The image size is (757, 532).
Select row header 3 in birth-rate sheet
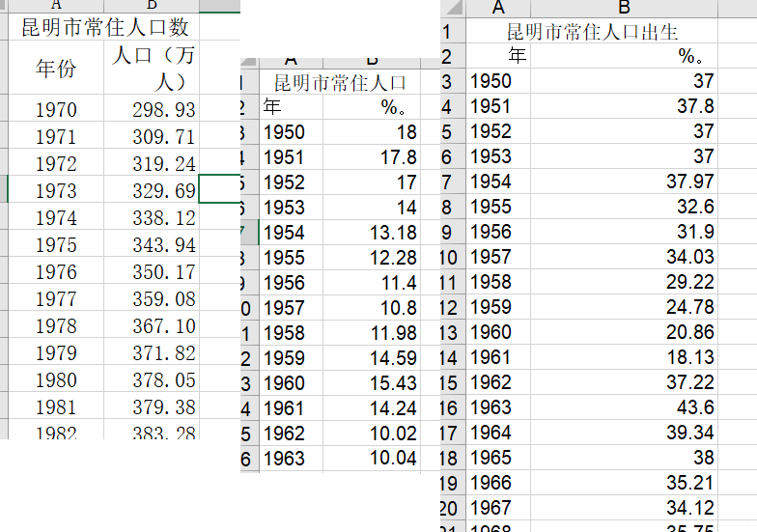pyautogui.click(x=453, y=81)
